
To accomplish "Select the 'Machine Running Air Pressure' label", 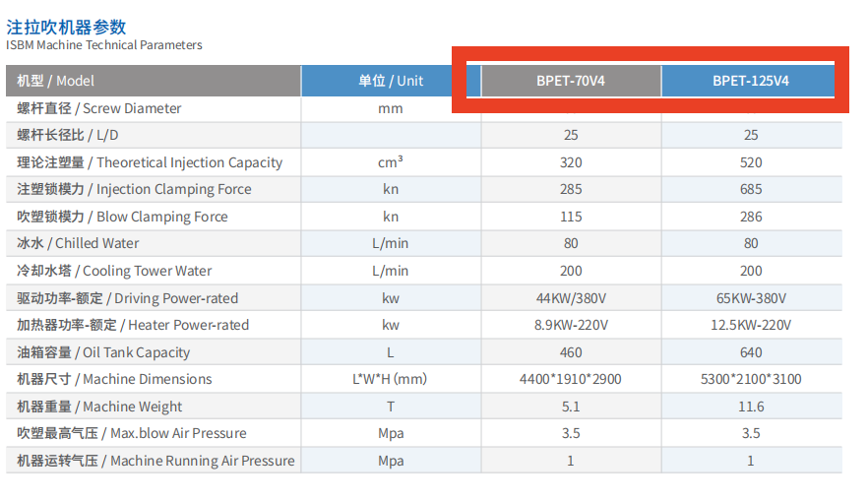I will click(155, 461).
